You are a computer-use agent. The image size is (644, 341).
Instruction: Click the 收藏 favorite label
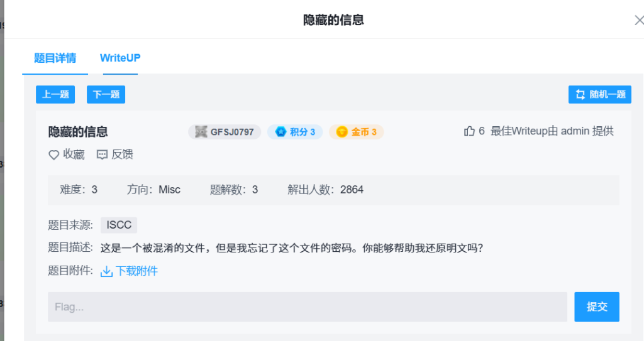tap(74, 154)
